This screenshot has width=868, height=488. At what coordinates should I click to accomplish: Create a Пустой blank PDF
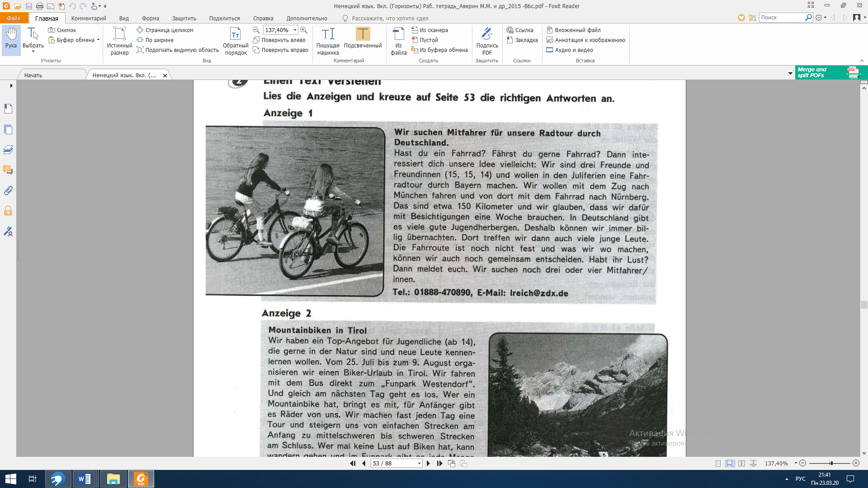425,40
